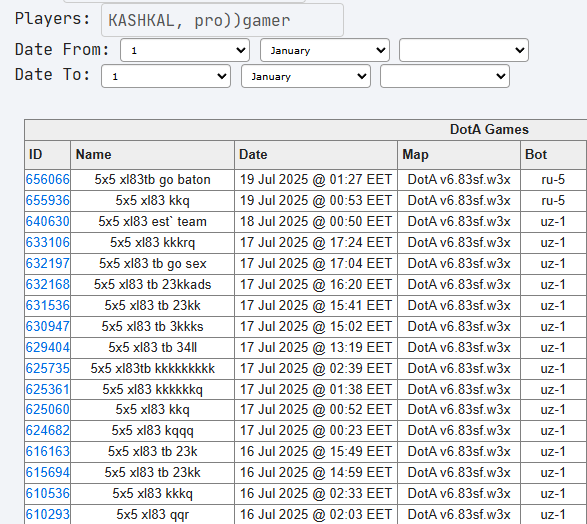Click date '19 Jul 2025 @ 00:53 EET'
587x524 pixels.
[x=316, y=201]
